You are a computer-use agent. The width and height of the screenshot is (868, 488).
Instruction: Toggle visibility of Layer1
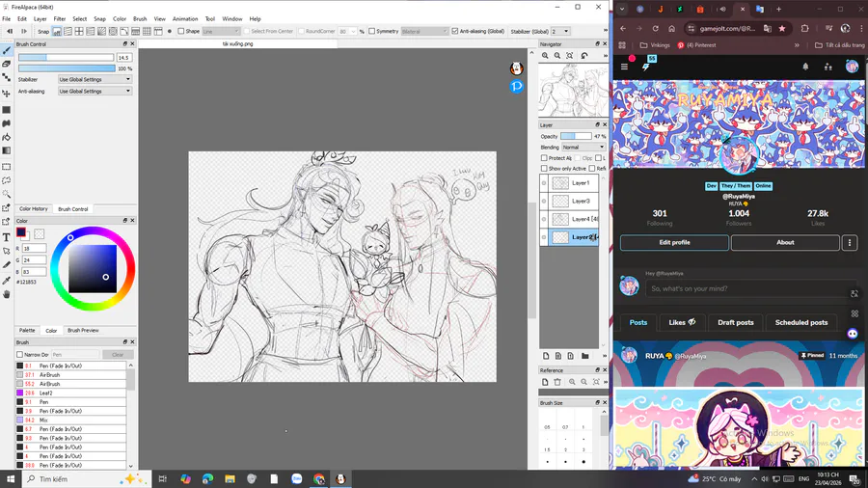coord(544,183)
